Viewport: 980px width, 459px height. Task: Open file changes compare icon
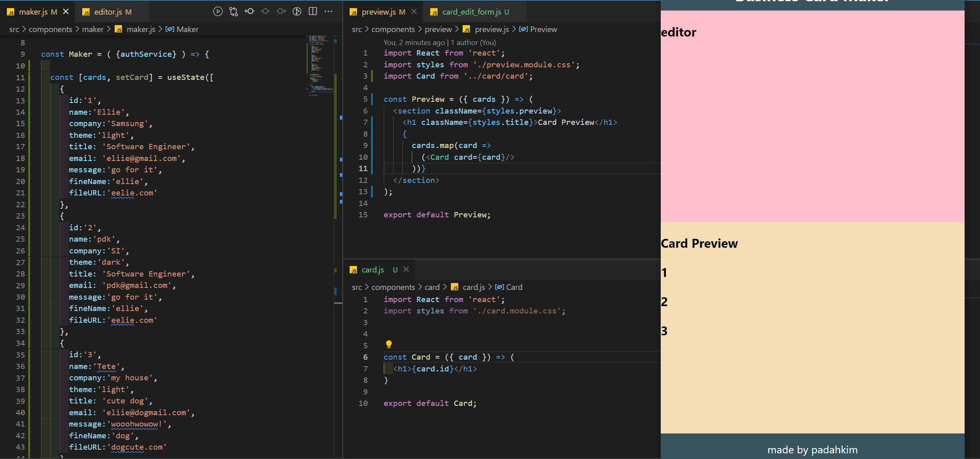click(233, 11)
